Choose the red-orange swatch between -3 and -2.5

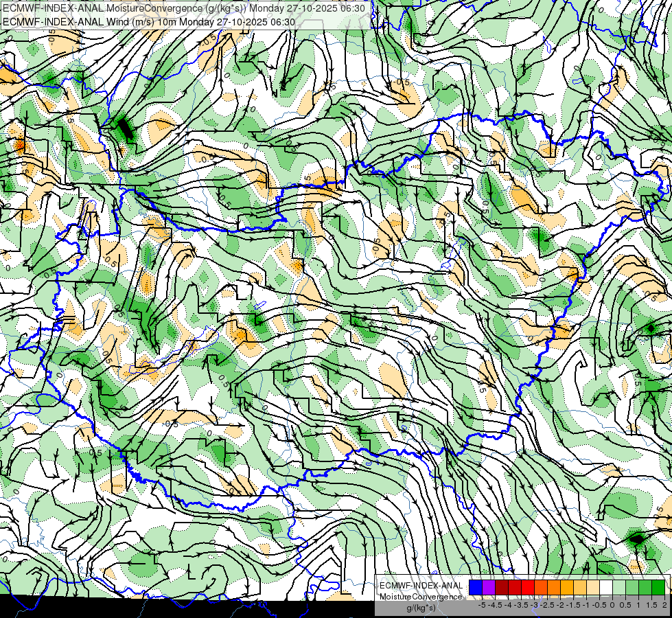541,587
